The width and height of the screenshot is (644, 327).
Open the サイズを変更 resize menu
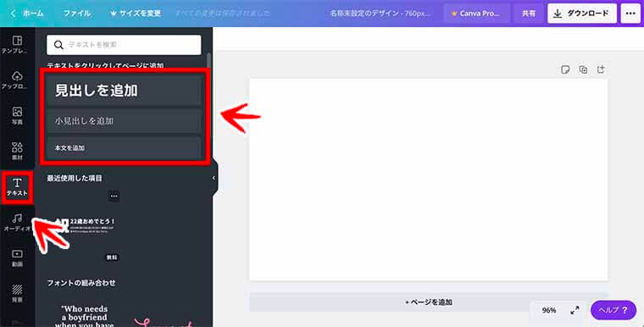pyautogui.click(x=136, y=14)
